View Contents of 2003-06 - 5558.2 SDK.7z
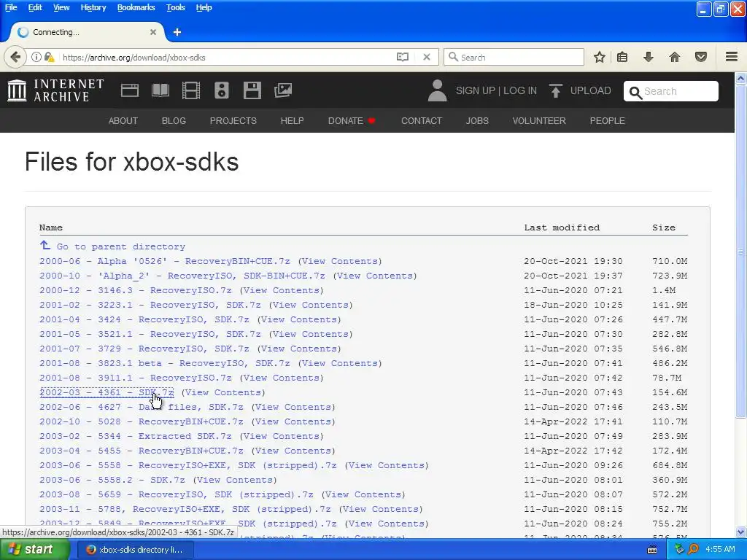This screenshot has width=747, height=560. pos(235,480)
